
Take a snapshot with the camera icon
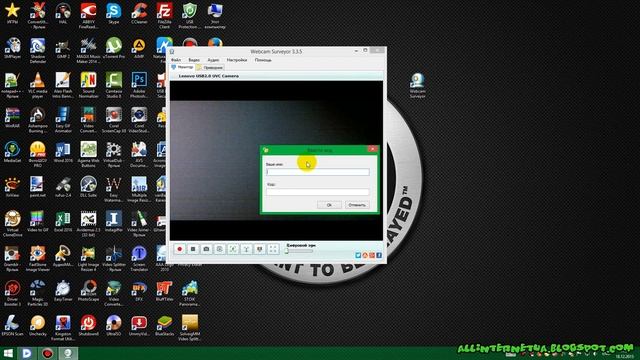(207, 249)
